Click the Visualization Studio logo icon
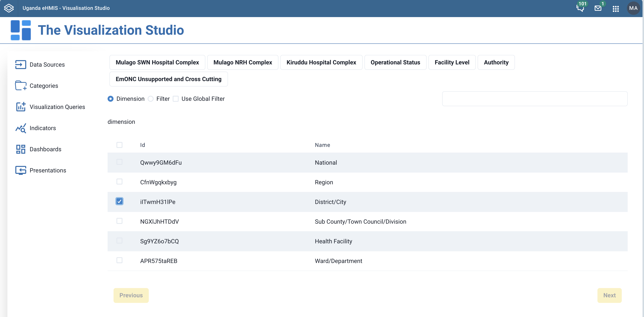644x317 pixels. [21, 30]
